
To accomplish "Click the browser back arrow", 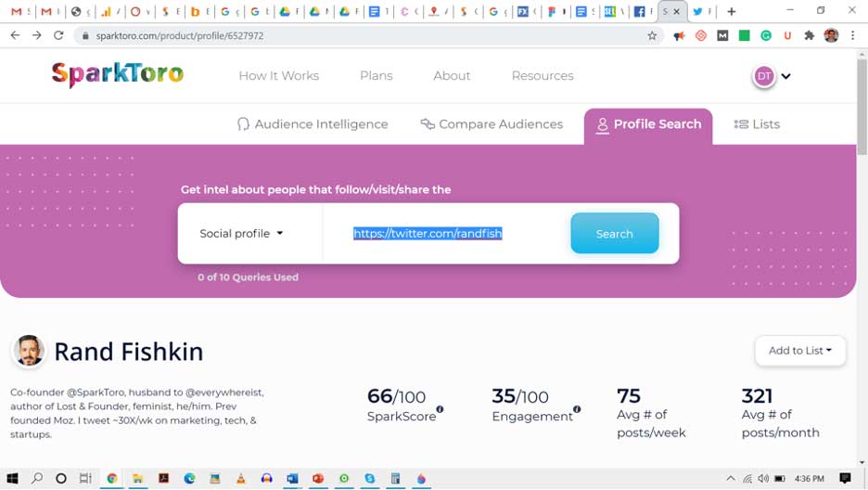I will pyautogui.click(x=15, y=35).
